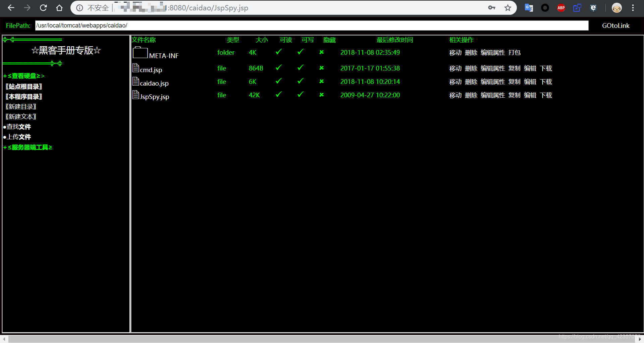The width and height of the screenshot is (644, 343).
Task: Open the Chrome profile avatar
Action: pos(616,8)
